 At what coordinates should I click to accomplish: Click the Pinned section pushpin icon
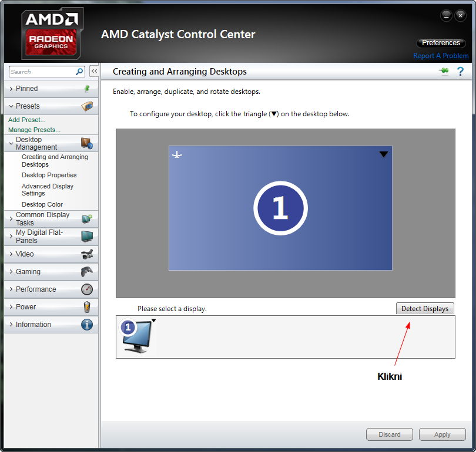87,89
